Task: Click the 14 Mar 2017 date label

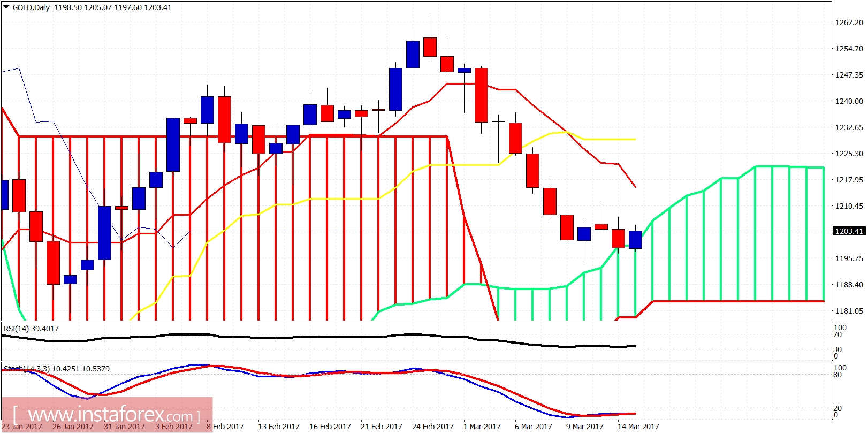Action: coord(638,427)
